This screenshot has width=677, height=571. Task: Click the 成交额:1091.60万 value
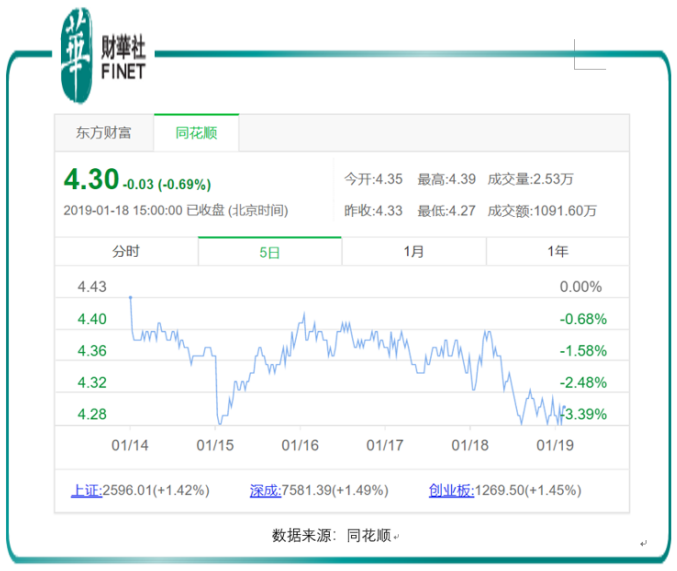click(x=542, y=211)
